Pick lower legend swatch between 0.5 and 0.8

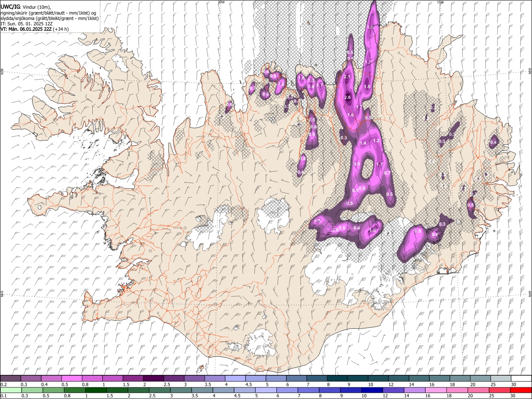[x=54, y=390]
